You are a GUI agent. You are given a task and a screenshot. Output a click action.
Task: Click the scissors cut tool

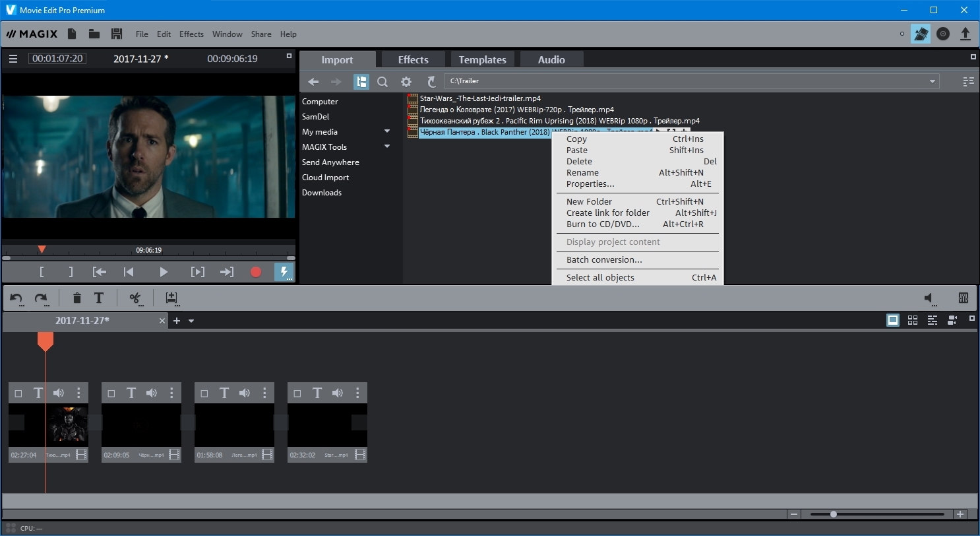click(135, 298)
